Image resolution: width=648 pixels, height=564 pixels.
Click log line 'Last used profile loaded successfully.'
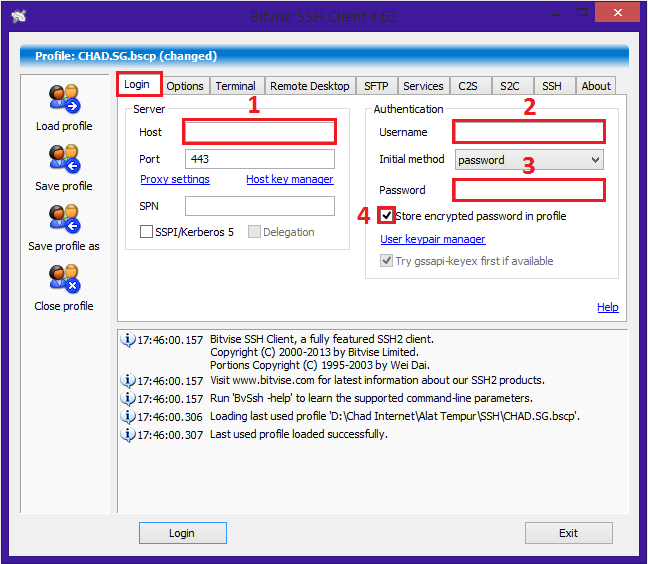(299, 434)
